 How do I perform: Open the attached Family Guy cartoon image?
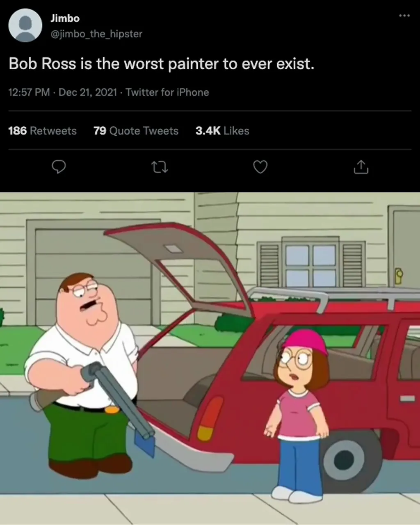click(x=210, y=358)
